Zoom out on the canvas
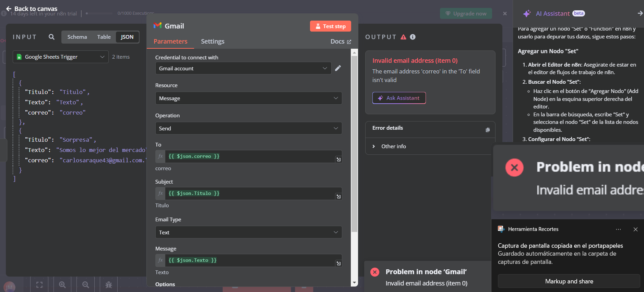Screen dimensions: 644x292 click(86, 285)
